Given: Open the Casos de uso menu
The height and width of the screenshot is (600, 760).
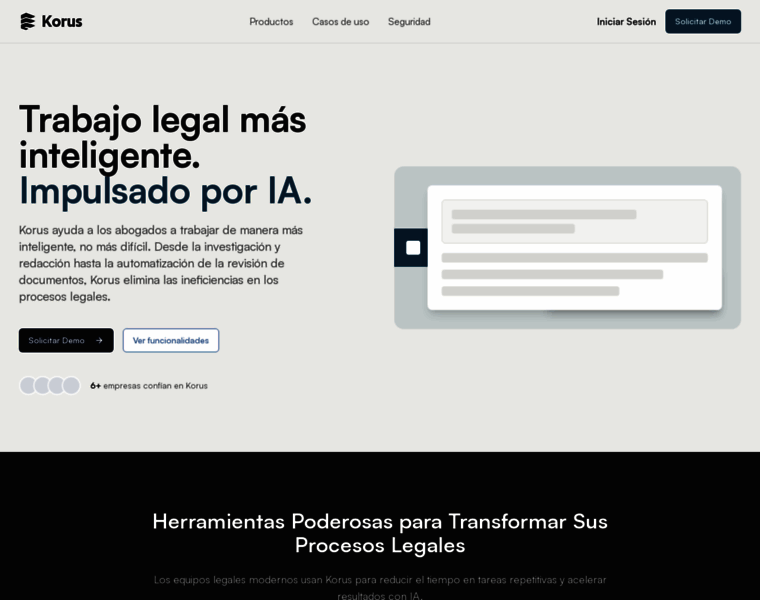Looking at the screenshot, I should [340, 22].
